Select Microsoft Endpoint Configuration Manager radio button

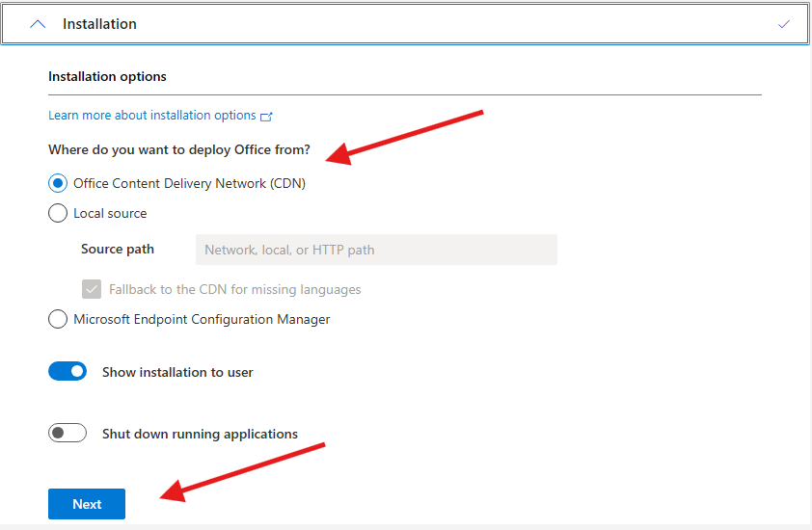coord(58,319)
